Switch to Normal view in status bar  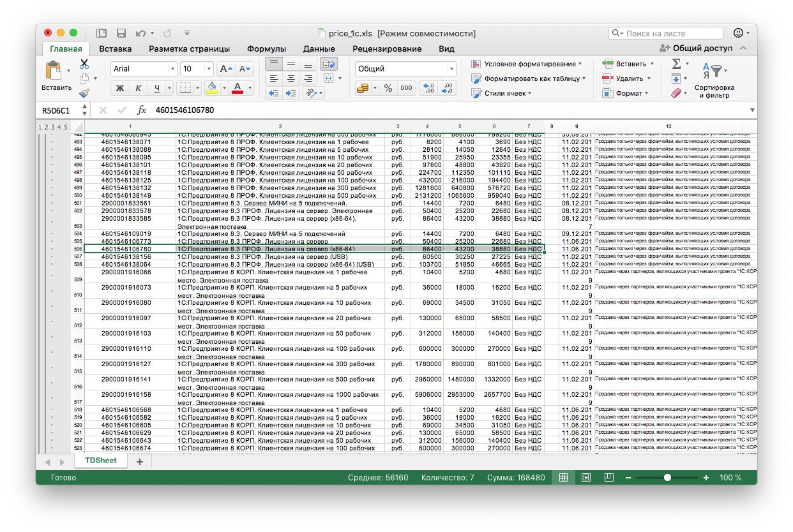tap(563, 477)
